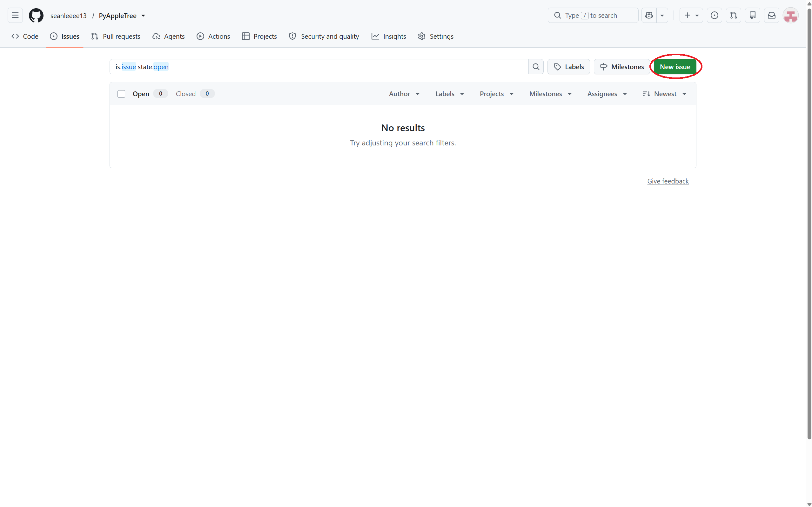Open your pull requests via top bar icon
The width and height of the screenshot is (812, 507).
(734, 16)
